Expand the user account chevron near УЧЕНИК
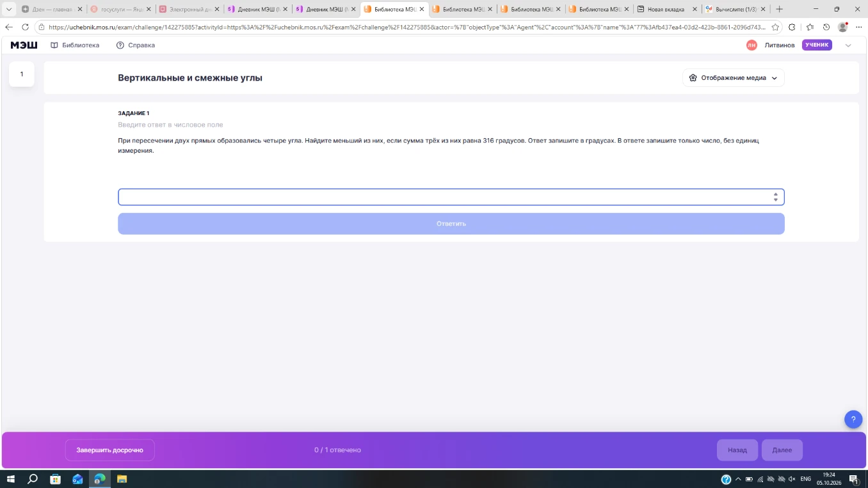 (848, 45)
